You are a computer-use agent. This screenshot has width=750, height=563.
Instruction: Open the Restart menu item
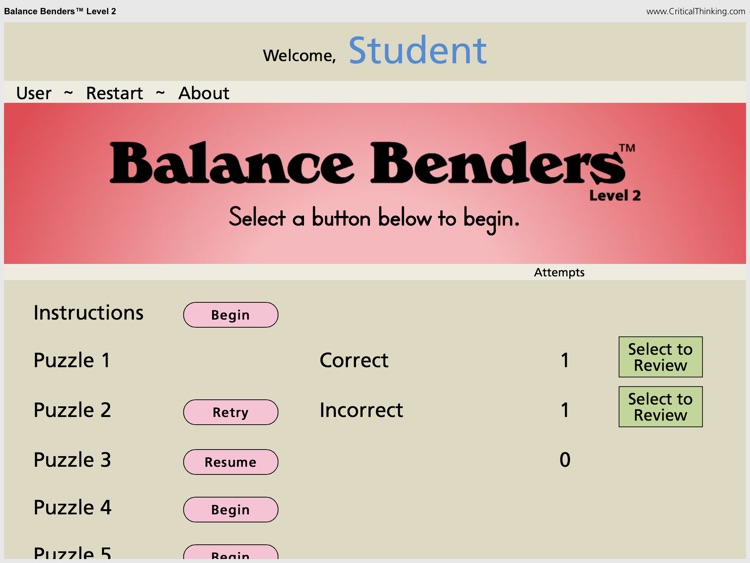click(114, 93)
